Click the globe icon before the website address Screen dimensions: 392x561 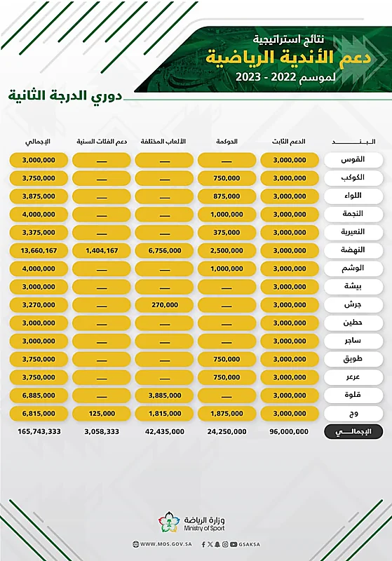pyautogui.click(x=135, y=544)
